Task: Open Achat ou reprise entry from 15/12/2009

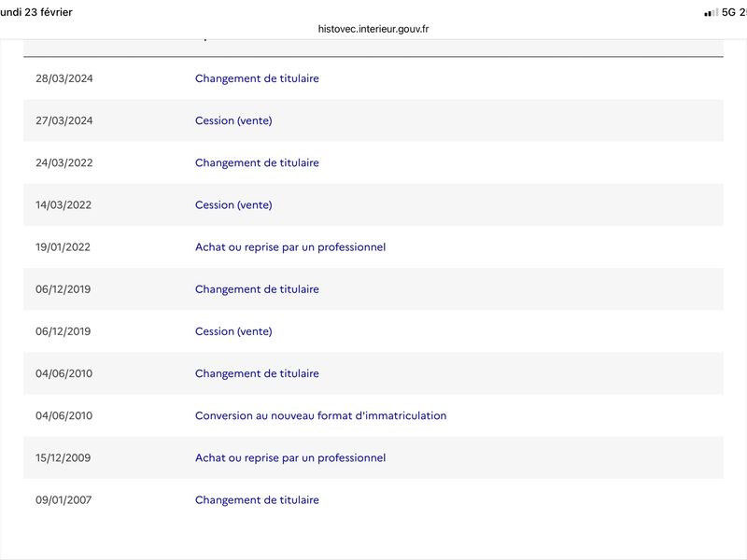Action: (289, 457)
